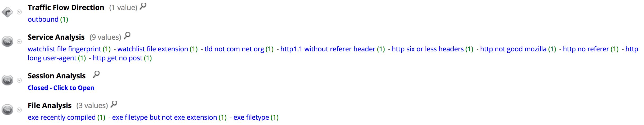Screen dimensions: 644x125
Task: Click http six or less headers
Action: 428,49
